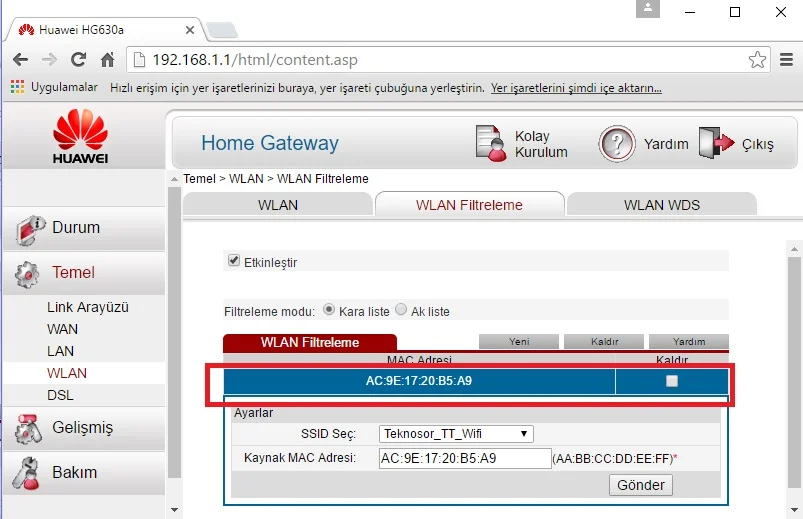Image resolution: width=803 pixels, height=519 pixels.
Task: Check the Kaldır box for AC:9E:17:20:B5:A9
Action: [672, 381]
